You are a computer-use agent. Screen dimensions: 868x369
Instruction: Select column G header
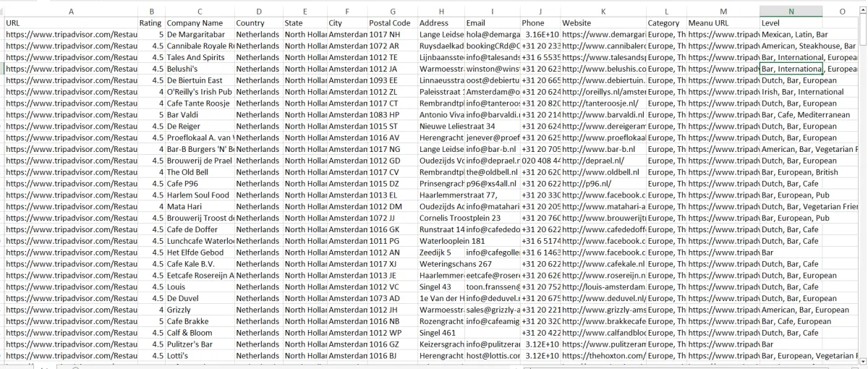[x=392, y=11]
